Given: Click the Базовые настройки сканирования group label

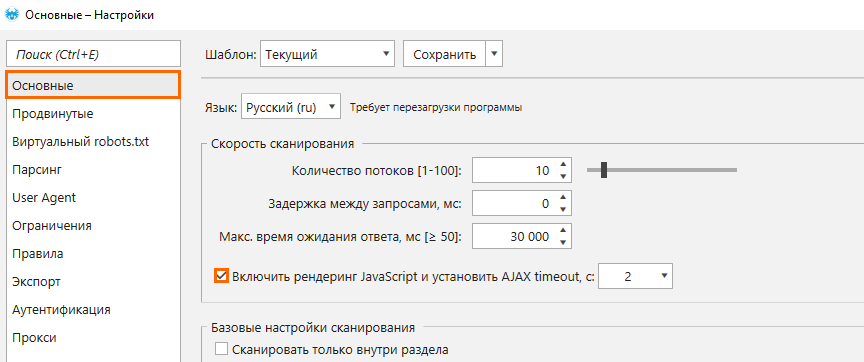Looking at the screenshot, I should coord(312,328).
